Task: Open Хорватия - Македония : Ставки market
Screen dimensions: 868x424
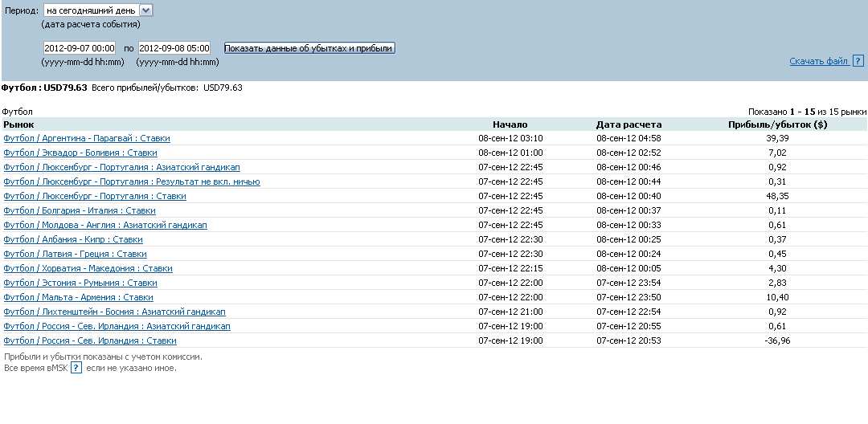Action: (x=88, y=268)
